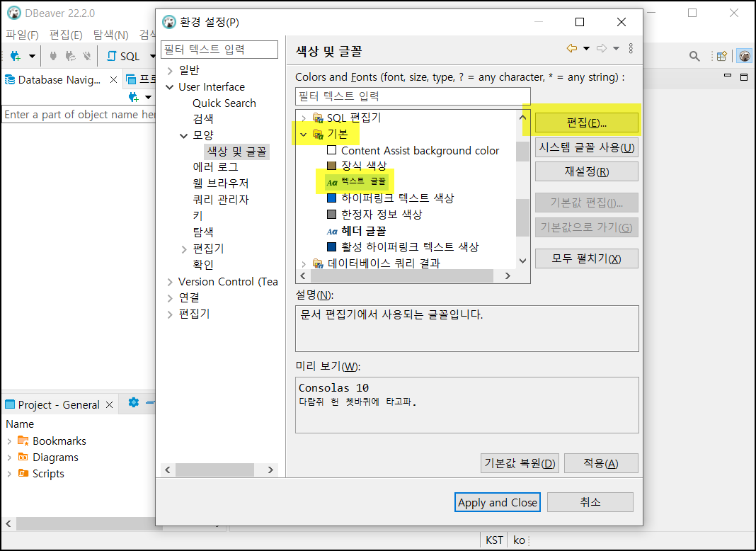The image size is (756, 551).
Task: Click the 편집(E)... button
Action: (586, 123)
